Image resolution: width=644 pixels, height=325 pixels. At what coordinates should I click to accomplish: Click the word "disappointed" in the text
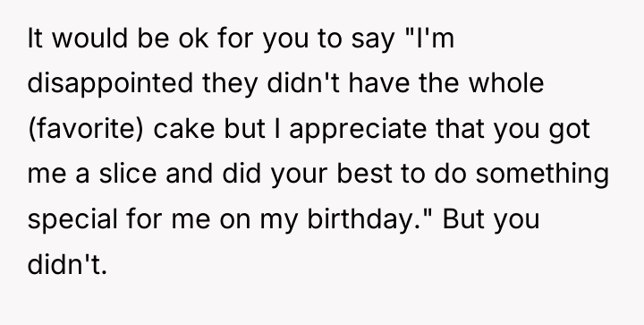pos(110,83)
